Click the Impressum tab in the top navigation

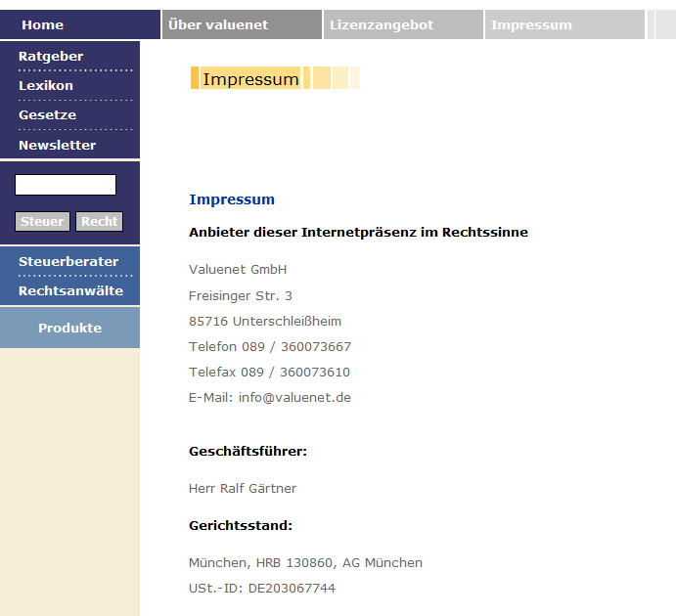[x=531, y=24]
